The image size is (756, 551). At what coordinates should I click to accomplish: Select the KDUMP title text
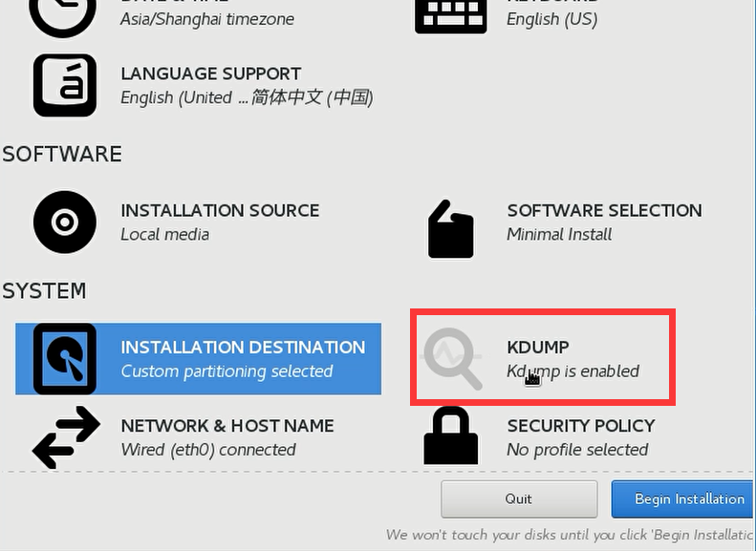click(x=538, y=348)
